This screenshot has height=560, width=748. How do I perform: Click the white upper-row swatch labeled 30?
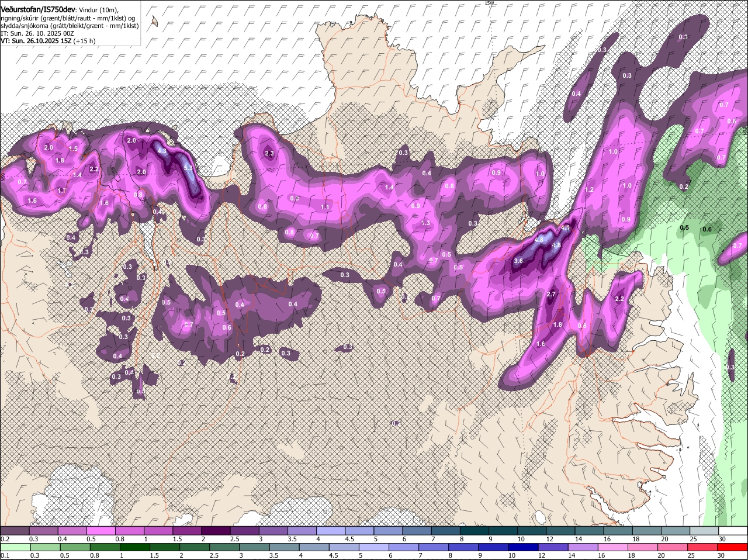733,530
